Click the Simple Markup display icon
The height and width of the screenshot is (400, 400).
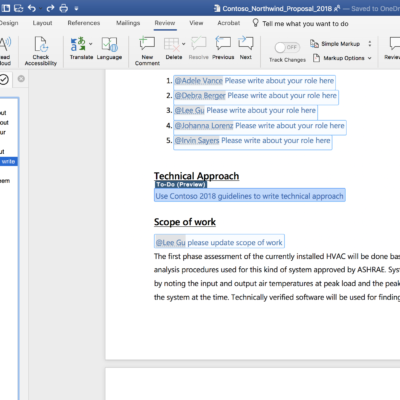pyautogui.click(x=314, y=44)
